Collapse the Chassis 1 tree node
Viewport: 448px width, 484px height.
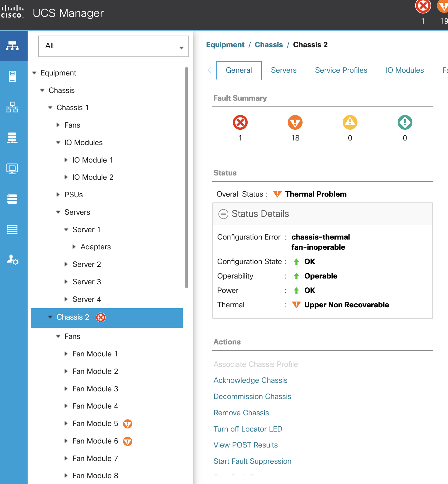tap(50, 108)
